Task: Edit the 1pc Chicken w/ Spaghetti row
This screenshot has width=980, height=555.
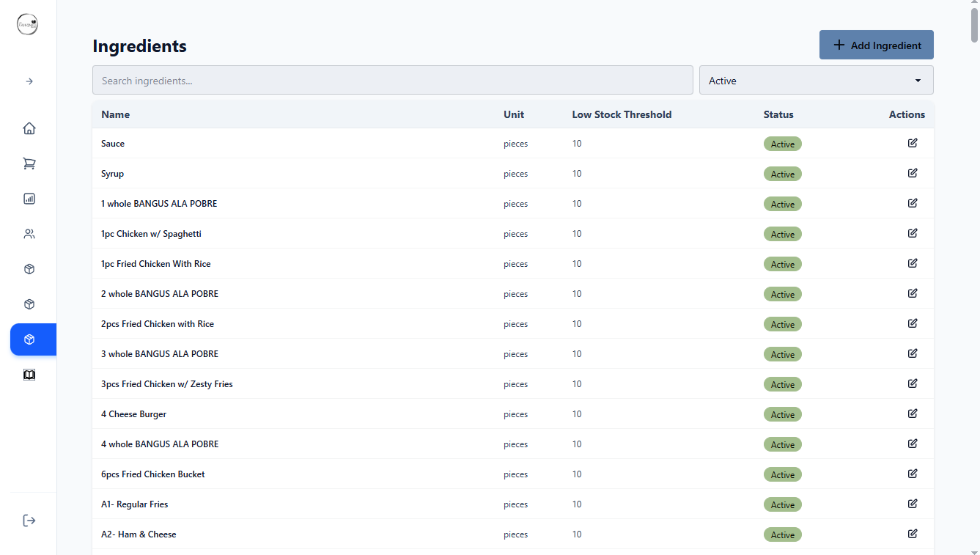Action: click(x=913, y=233)
